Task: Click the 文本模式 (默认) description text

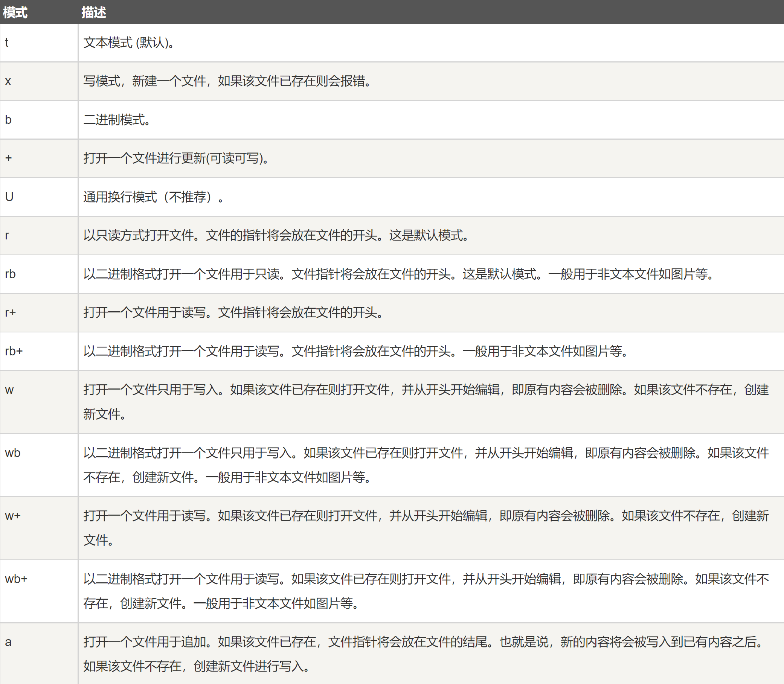Action: (129, 43)
